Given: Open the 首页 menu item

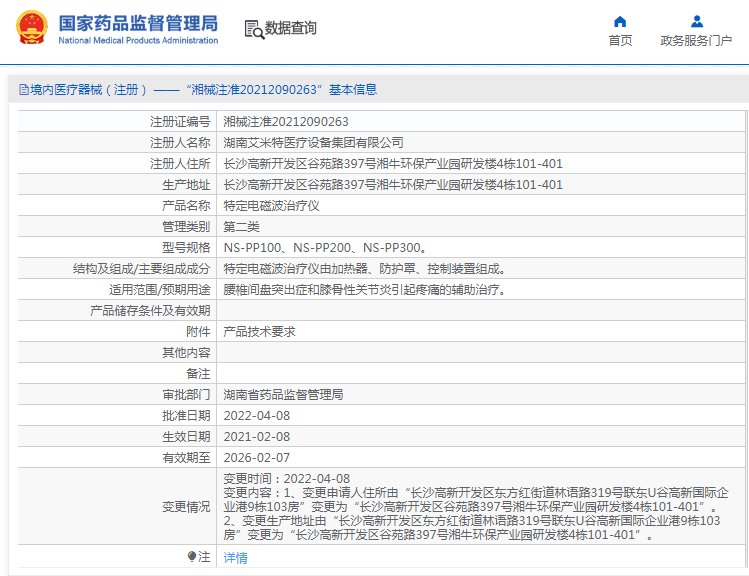Looking at the screenshot, I should point(620,41).
